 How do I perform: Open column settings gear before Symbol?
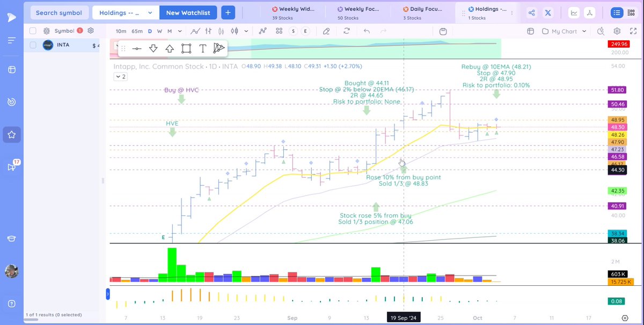click(x=47, y=31)
